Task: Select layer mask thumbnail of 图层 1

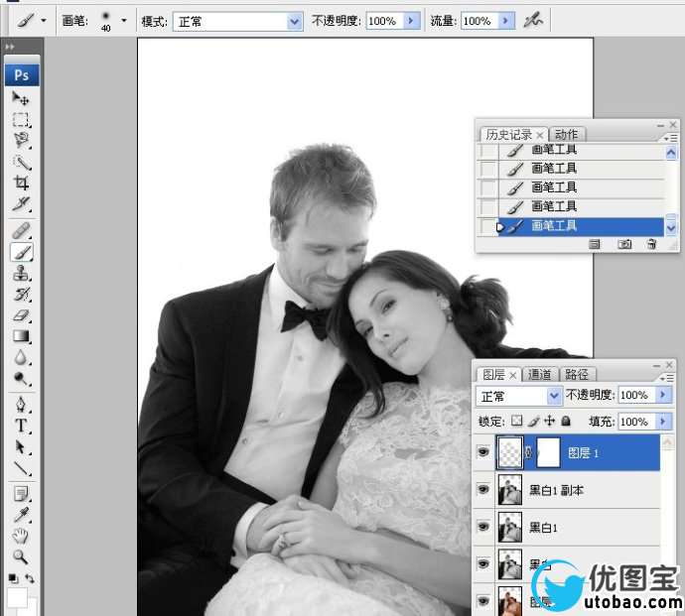Action: (x=548, y=452)
